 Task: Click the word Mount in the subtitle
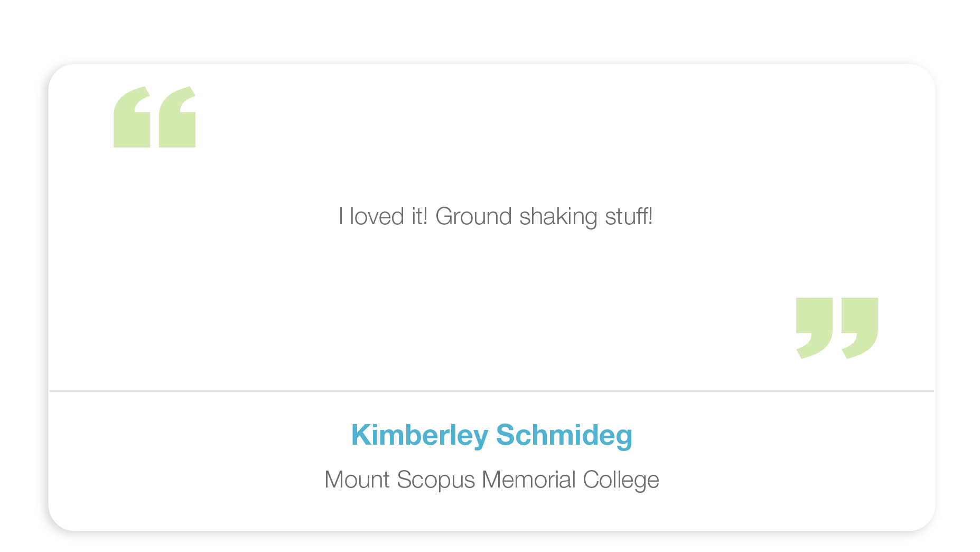click(357, 480)
